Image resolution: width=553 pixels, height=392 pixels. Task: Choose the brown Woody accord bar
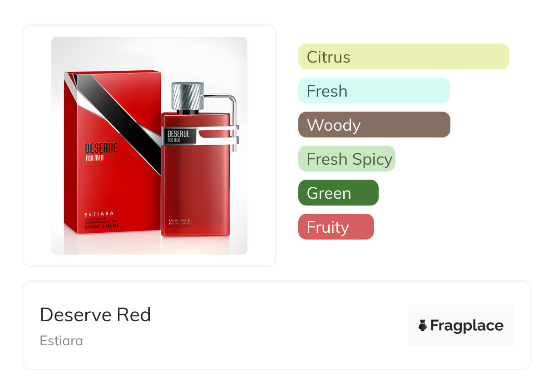click(x=374, y=125)
